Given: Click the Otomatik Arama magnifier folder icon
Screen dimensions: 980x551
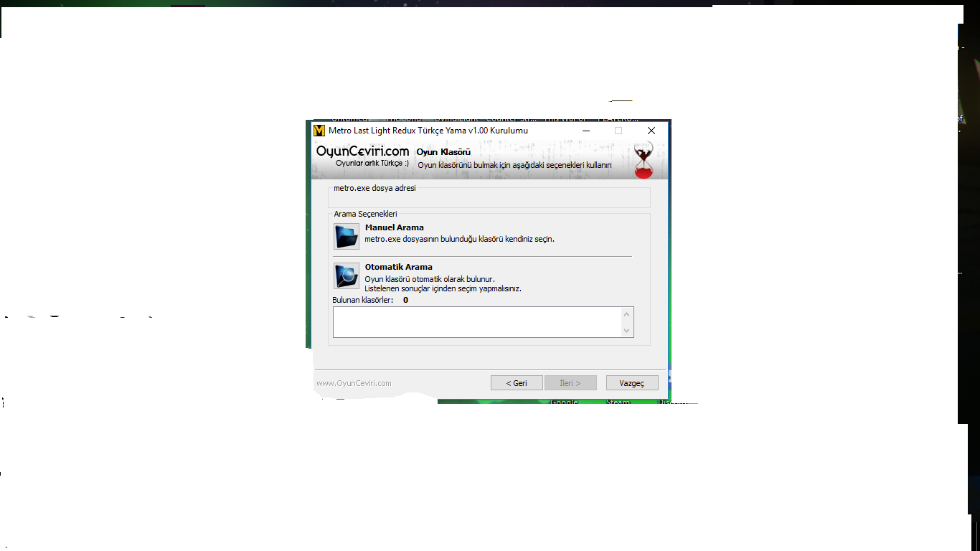Looking at the screenshot, I should (x=347, y=275).
